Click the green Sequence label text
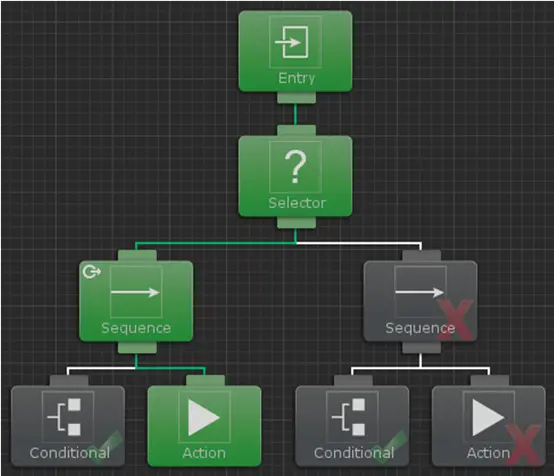This screenshot has width=554, height=476. pyautogui.click(x=136, y=328)
